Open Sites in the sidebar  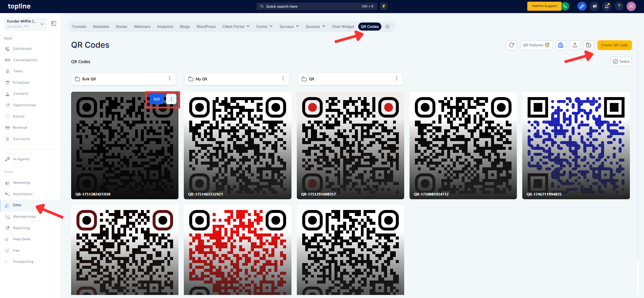(17, 205)
